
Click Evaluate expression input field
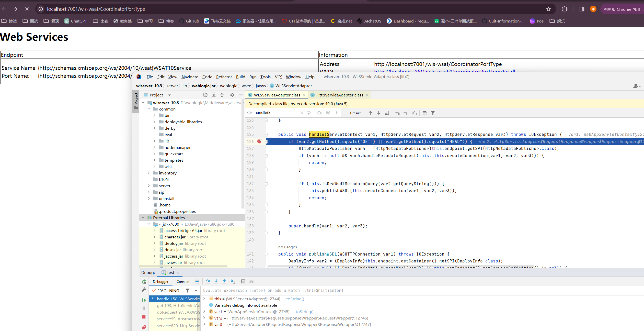click(422, 290)
